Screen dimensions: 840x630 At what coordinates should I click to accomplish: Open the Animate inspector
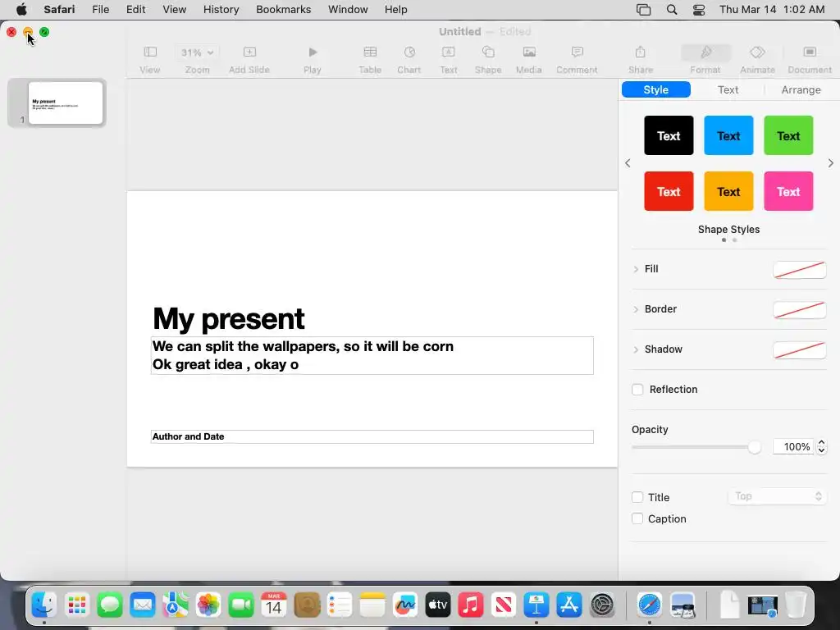click(757, 59)
